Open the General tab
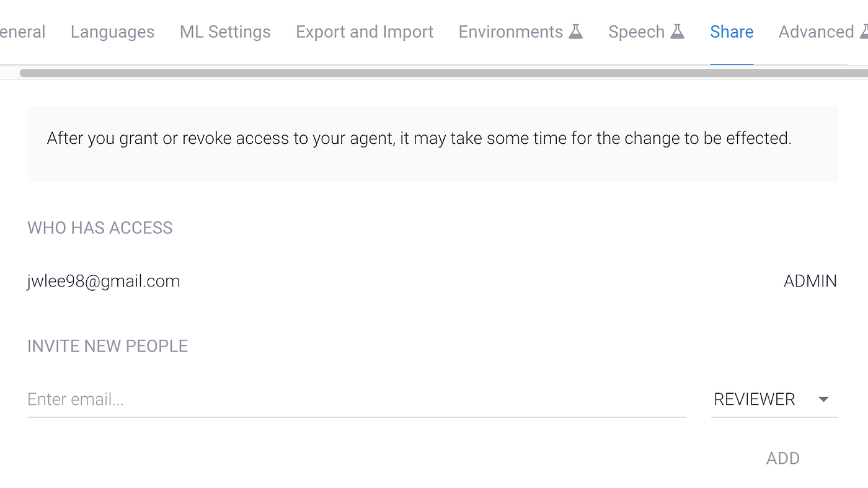868x488 pixels. 22,32
